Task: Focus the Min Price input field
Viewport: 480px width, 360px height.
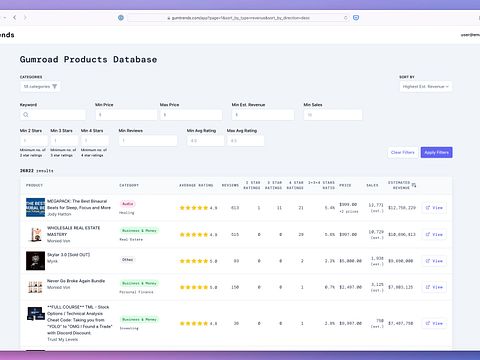Action: (x=126, y=115)
